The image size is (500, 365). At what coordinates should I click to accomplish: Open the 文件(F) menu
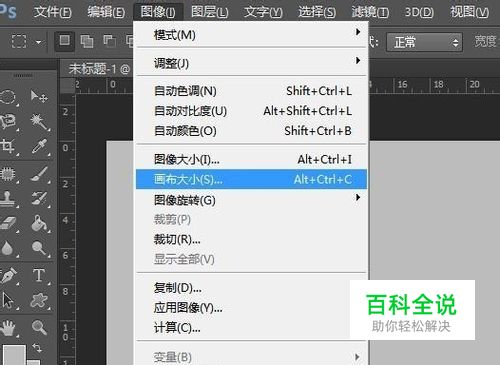click(53, 12)
